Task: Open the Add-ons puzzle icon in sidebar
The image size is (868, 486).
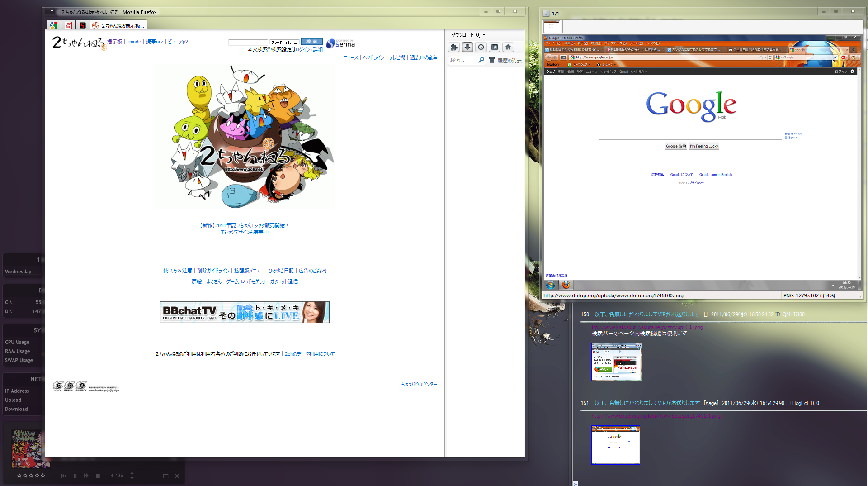Action: 454,47
